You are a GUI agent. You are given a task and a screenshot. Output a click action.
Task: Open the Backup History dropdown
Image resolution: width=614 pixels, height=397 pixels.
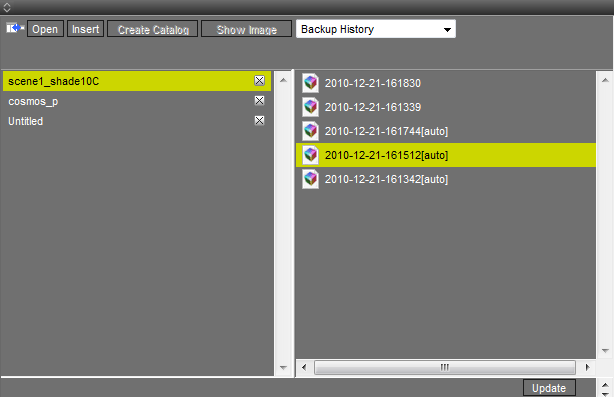(376, 29)
